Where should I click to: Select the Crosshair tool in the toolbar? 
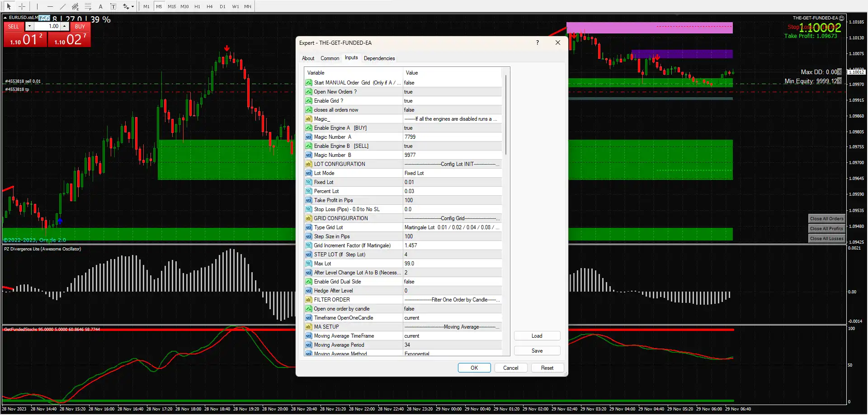(x=22, y=6)
